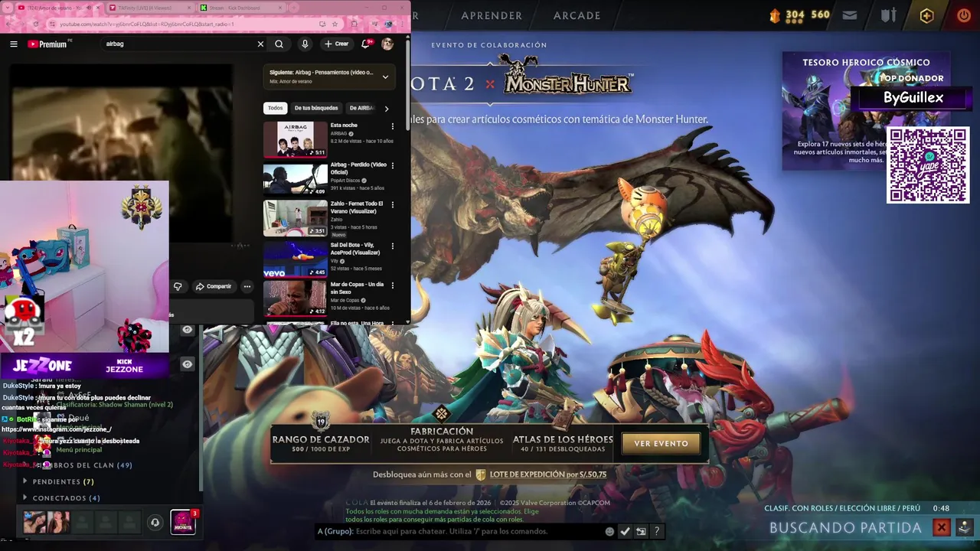The height and width of the screenshot is (551, 980).
Task: Open the guild badge with 3 notifications
Action: (x=183, y=522)
